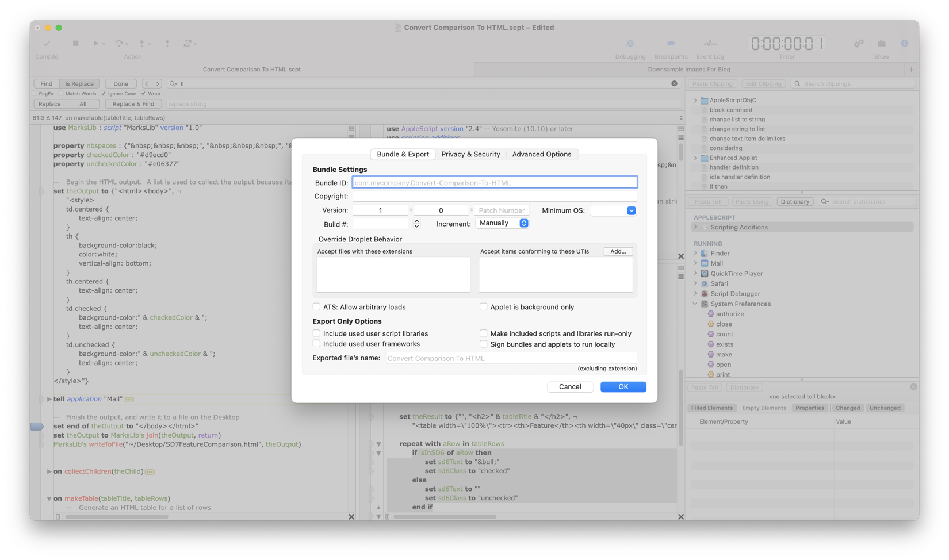
Task: Check Sign bundles and applets locally
Action: [x=484, y=344]
